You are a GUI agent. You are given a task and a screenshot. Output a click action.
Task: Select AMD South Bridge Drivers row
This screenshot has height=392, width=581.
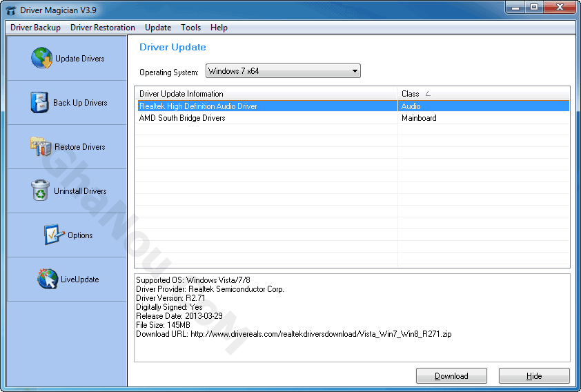(x=352, y=118)
